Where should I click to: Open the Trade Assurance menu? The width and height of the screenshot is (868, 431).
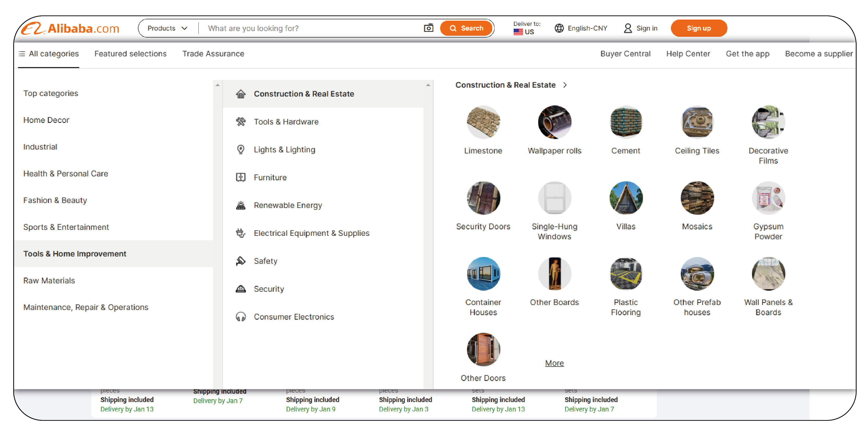pyautogui.click(x=213, y=54)
